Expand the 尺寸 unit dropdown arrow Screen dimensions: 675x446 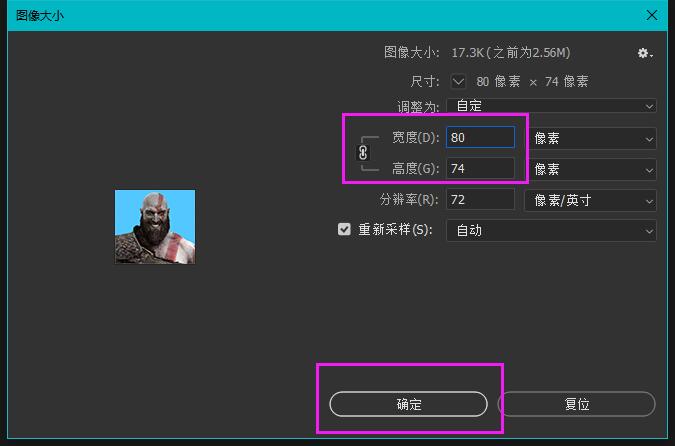[x=458, y=81]
